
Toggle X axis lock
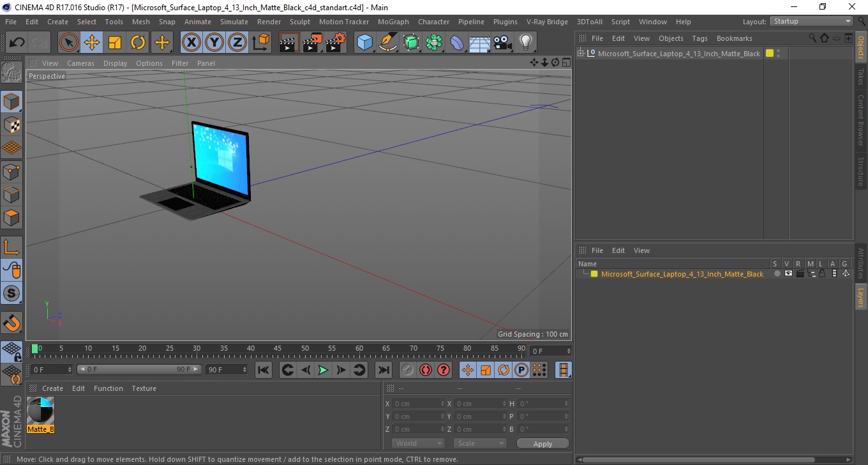[x=191, y=43]
